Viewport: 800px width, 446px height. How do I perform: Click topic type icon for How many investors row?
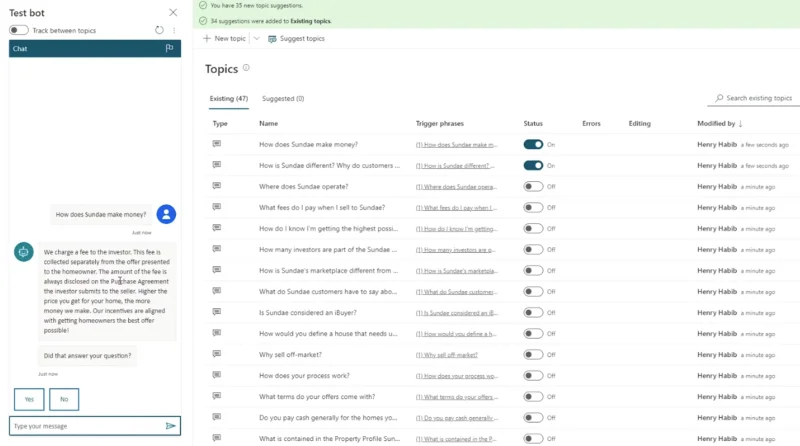tap(217, 249)
